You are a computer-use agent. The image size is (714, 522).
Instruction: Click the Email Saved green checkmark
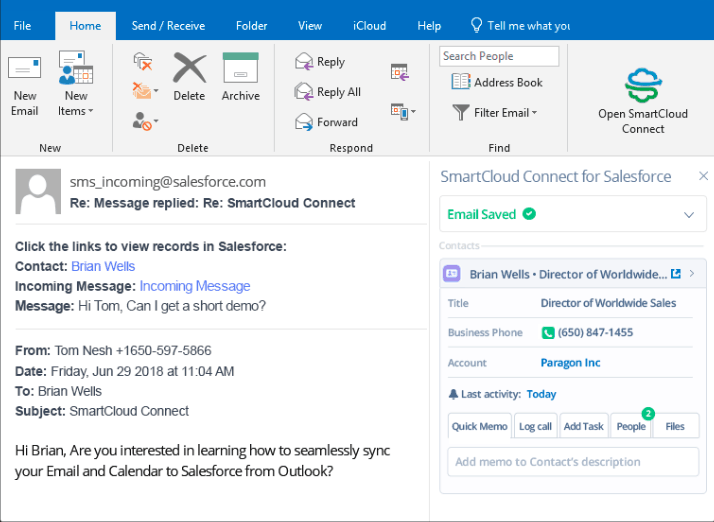point(529,214)
